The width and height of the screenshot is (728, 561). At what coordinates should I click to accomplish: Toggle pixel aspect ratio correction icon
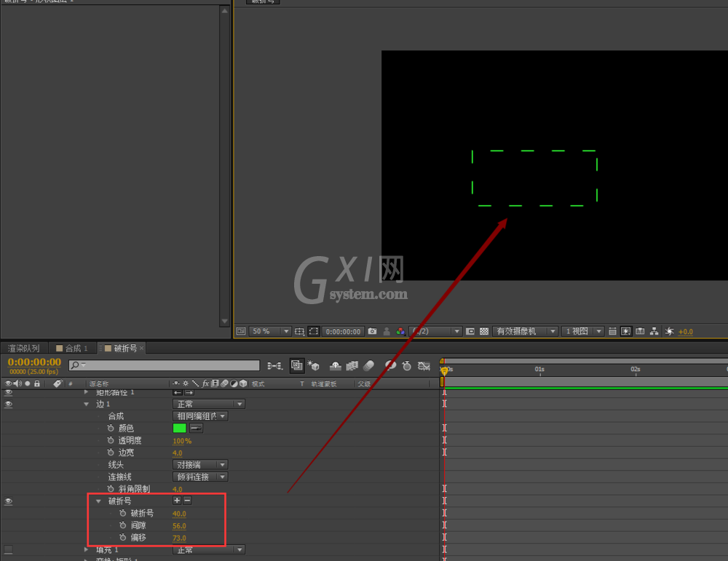click(x=612, y=331)
